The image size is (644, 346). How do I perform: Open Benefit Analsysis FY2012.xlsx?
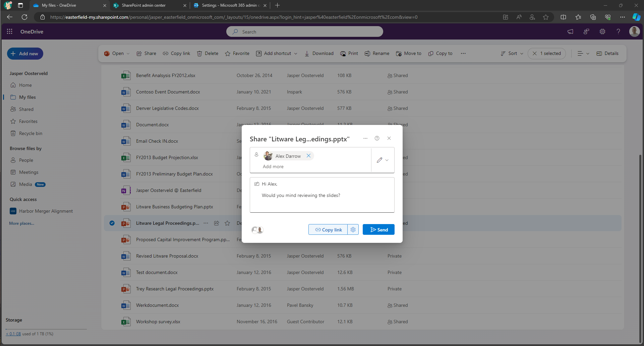tap(166, 75)
